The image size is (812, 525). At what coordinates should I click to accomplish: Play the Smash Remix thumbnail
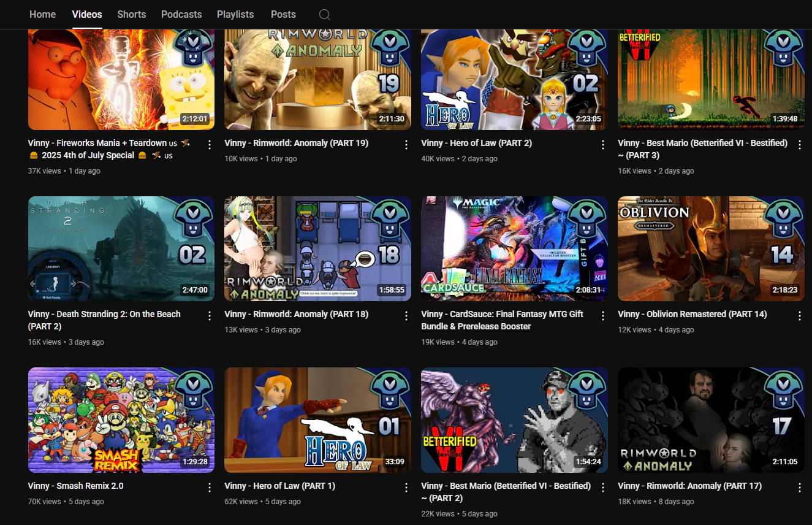coord(121,420)
